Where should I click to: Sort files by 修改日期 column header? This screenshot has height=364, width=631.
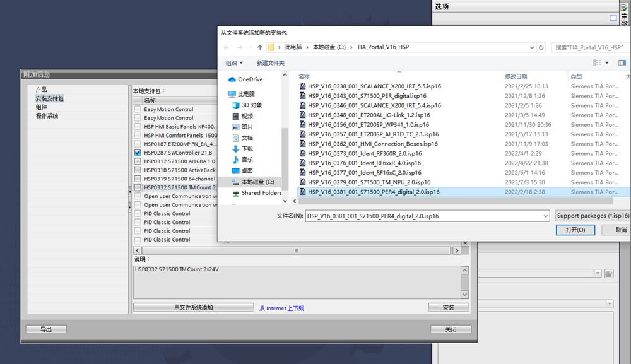tap(516, 76)
